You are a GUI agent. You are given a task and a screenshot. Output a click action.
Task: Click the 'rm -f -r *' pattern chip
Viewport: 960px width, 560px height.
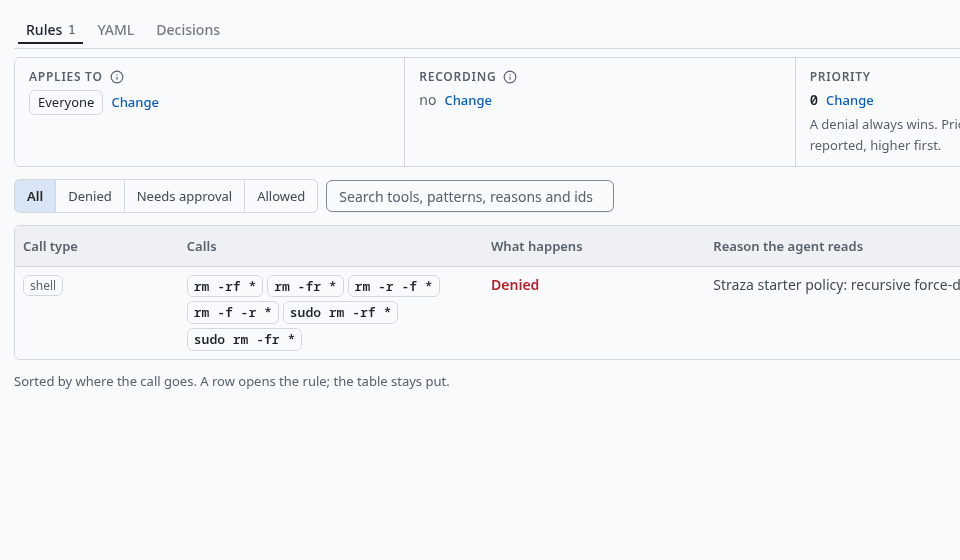coord(233,313)
